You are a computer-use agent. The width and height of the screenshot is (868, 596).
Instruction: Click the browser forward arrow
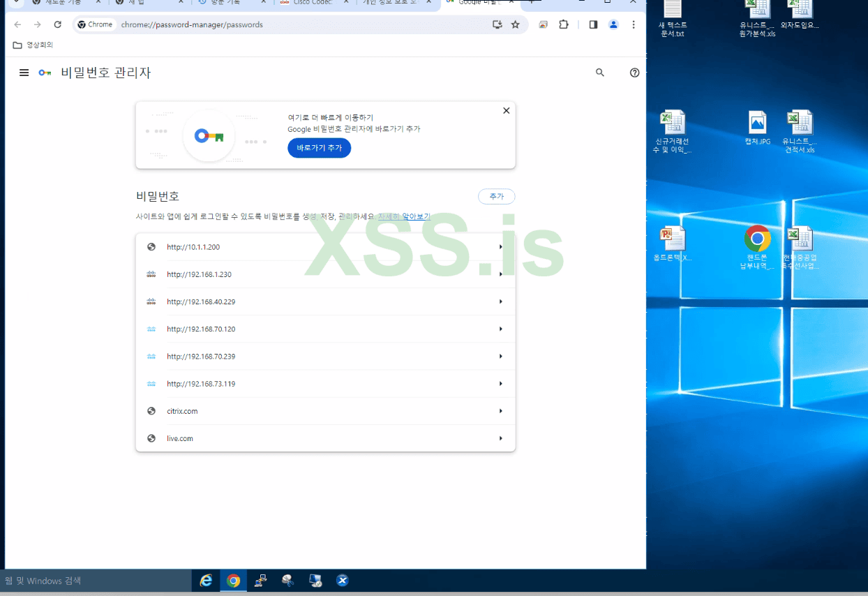[38, 24]
